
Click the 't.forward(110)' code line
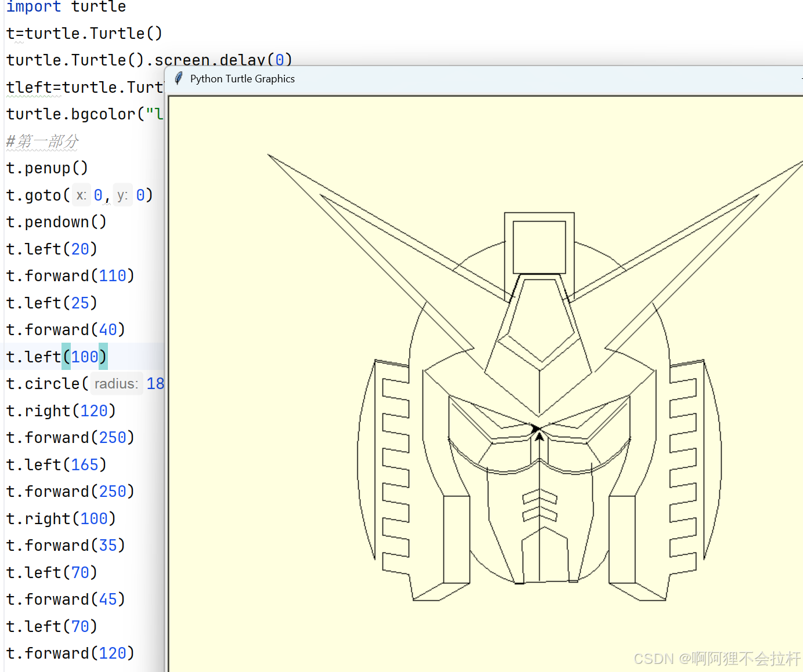(70, 276)
